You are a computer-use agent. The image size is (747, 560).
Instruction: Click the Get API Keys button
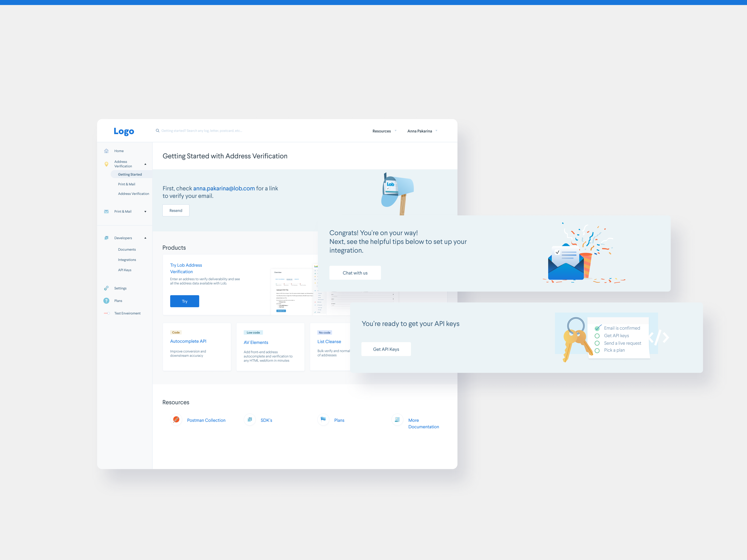point(386,349)
